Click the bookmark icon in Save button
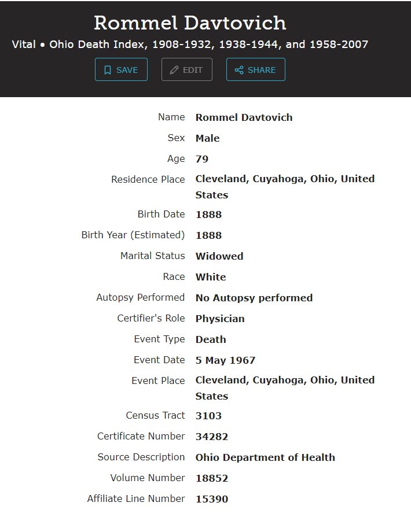Viewport: 411px width, 532px height. click(x=107, y=70)
